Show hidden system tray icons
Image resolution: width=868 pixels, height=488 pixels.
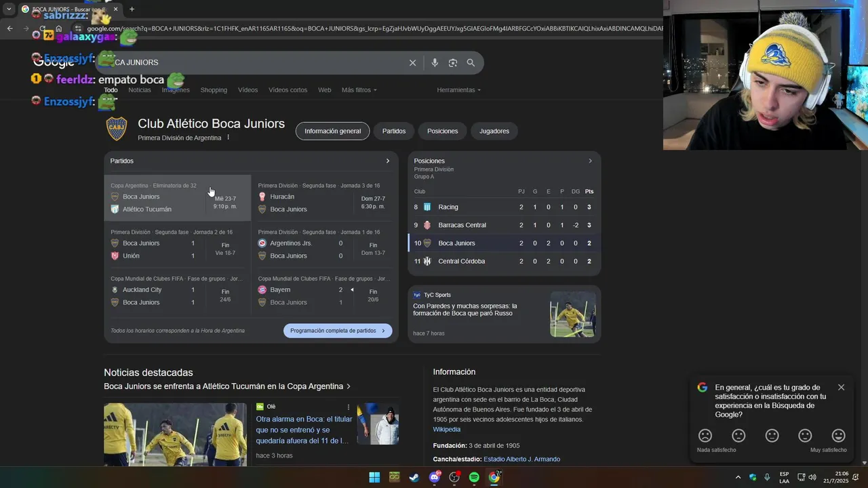tap(738, 477)
